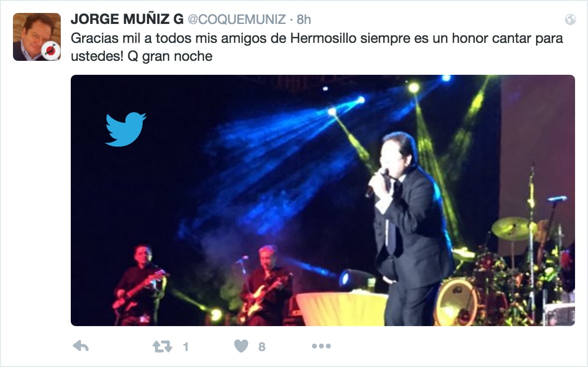Screen dimensions: 588x367
Task: Open the 8h timestamp permalink
Action: click(304, 19)
